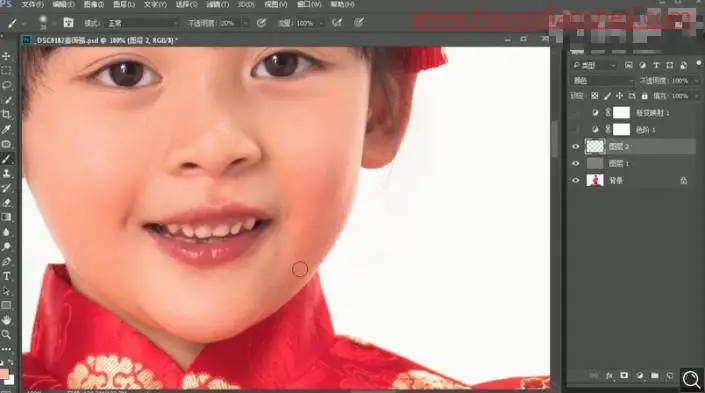Select the Horizontal Type tool
This screenshot has width=705, height=393.
click(x=6, y=276)
